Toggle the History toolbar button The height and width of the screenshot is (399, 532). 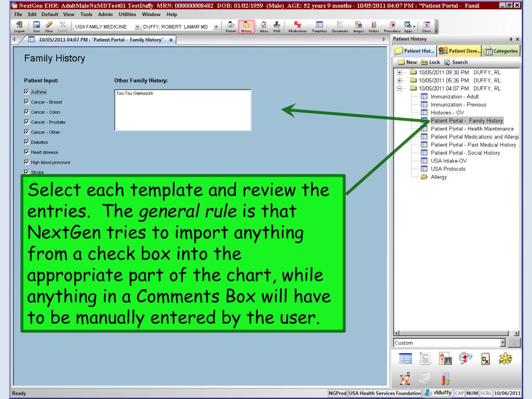[x=246, y=26]
